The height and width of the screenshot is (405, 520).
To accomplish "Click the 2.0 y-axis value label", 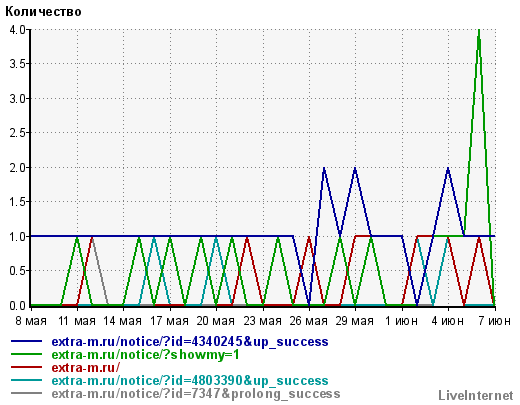I will (x=18, y=167).
